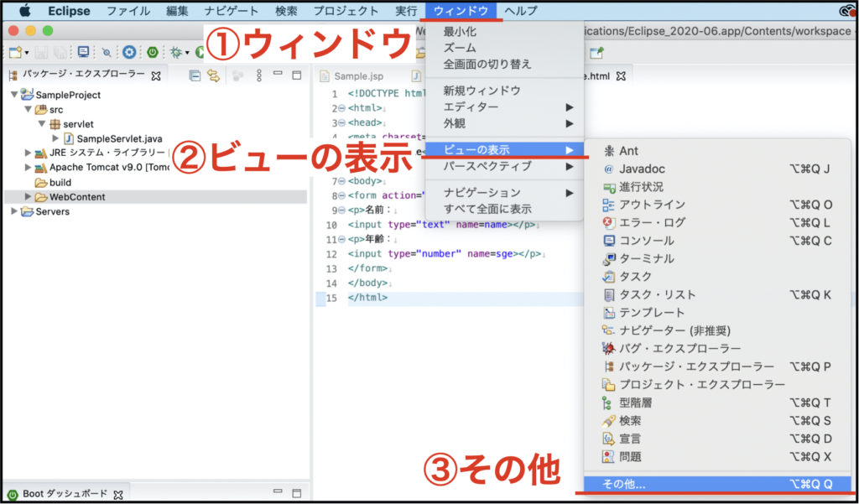Viewport: 859px width, 504px height.
Task: Open the Debug icon's dropdown arrow
Action: pos(187,53)
